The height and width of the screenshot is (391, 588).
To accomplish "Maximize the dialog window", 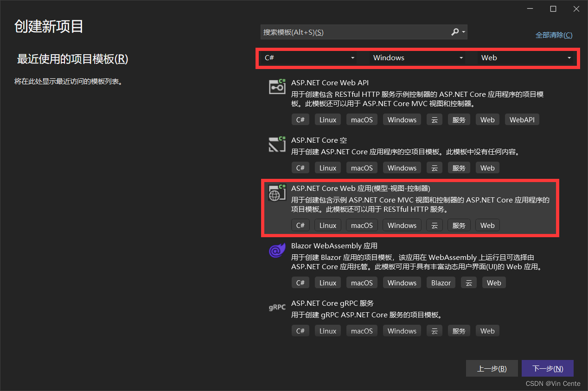I will tap(553, 9).
